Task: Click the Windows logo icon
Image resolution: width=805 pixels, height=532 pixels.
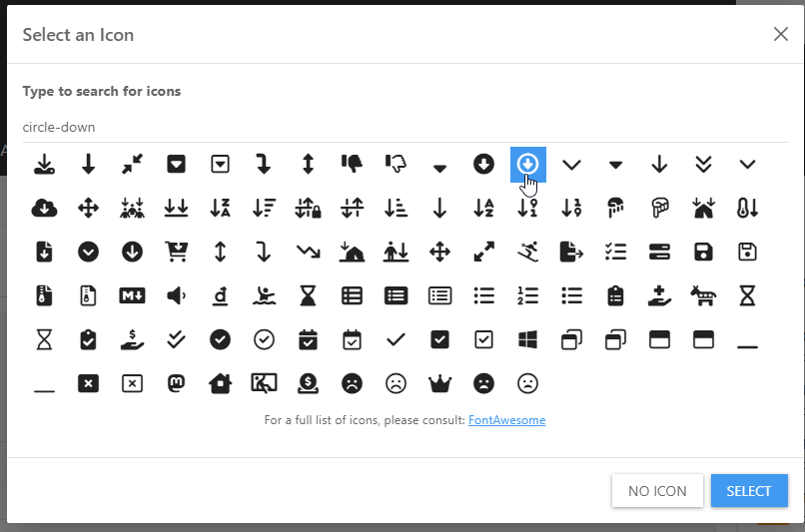Action: point(528,339)
